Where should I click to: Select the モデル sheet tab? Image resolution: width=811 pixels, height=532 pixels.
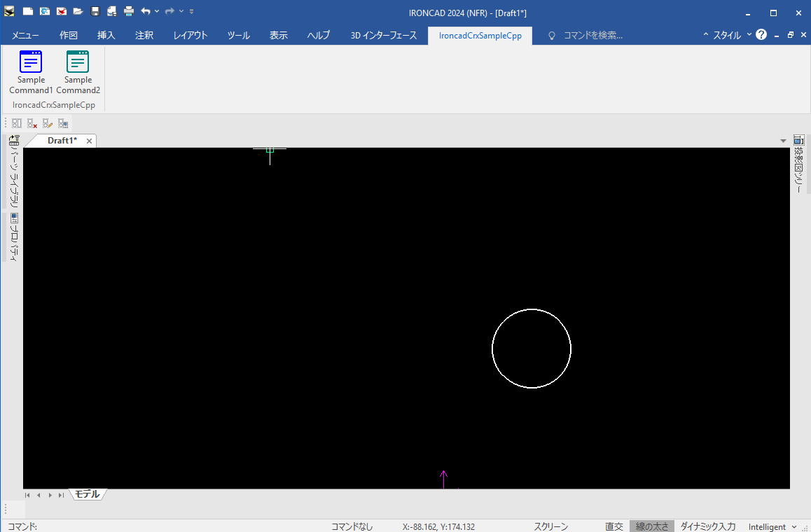(88, 494)
